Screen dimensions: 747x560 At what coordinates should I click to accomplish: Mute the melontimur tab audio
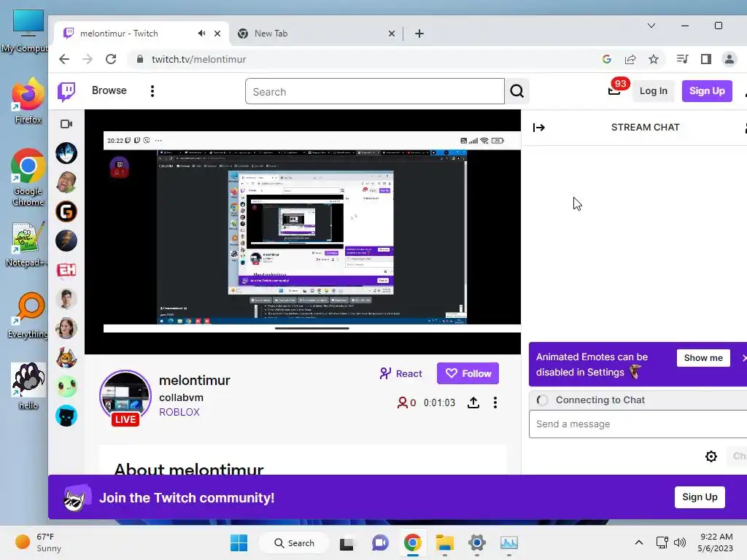(201, 34)
